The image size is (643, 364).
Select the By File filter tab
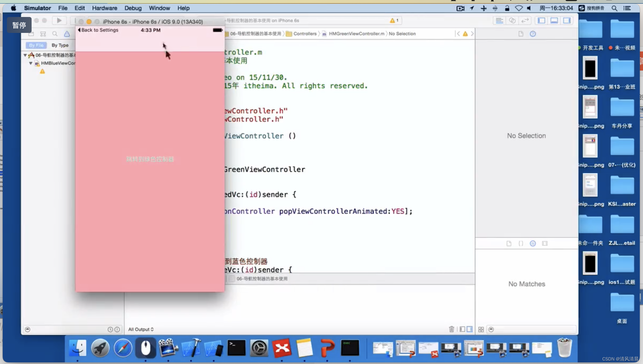35,45
